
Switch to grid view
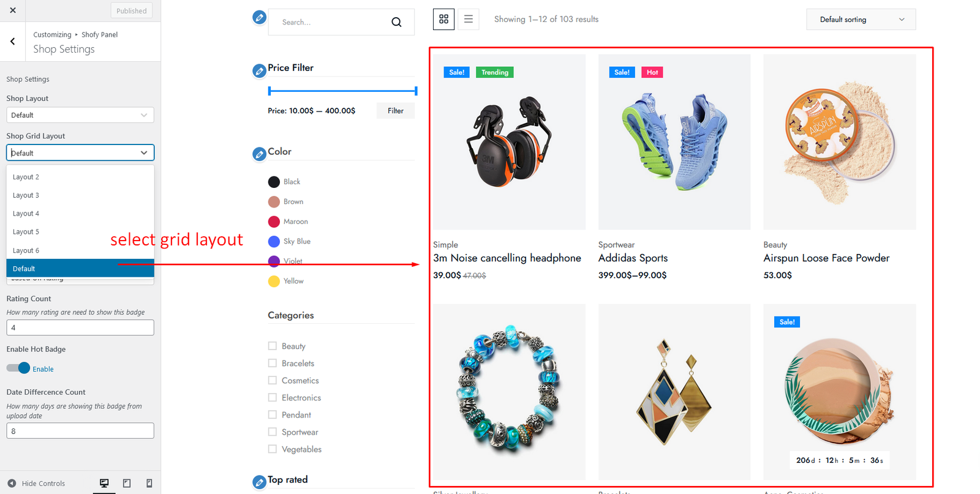[443, 20]
